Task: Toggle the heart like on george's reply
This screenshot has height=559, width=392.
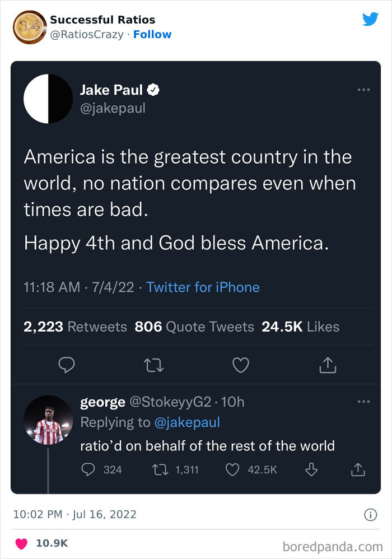Action: pyautogui.click(x=232, y=469)
